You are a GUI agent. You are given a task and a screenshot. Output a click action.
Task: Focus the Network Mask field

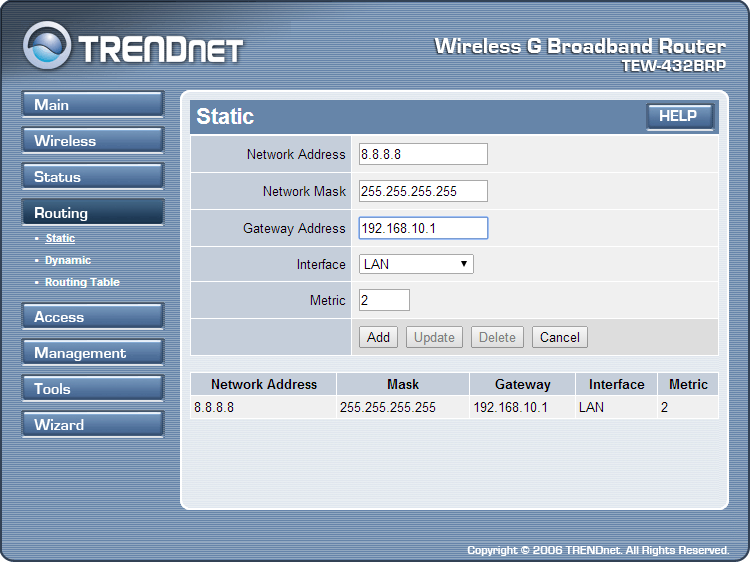tap(423, 191)
